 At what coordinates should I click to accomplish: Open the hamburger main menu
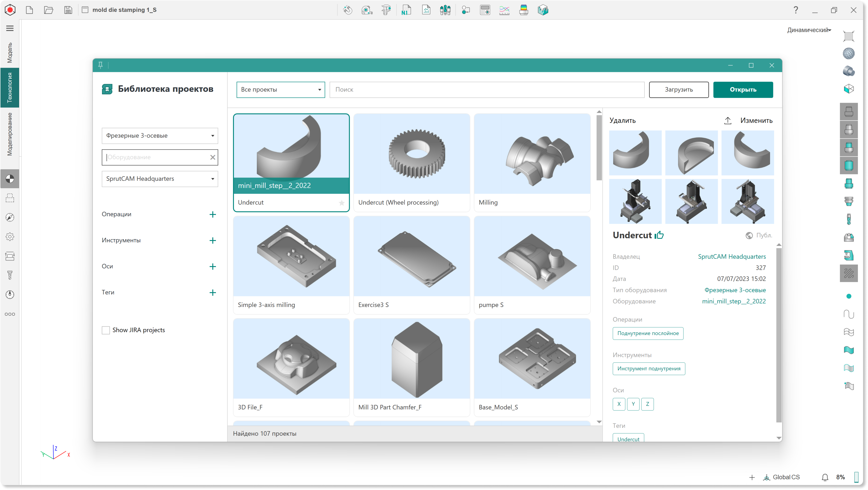(x=10, y=28)
